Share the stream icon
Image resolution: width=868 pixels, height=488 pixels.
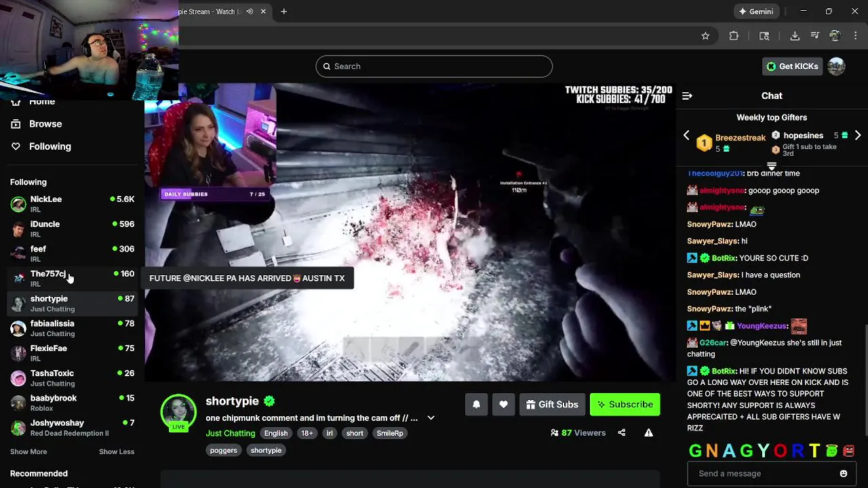tap(621, 432)
